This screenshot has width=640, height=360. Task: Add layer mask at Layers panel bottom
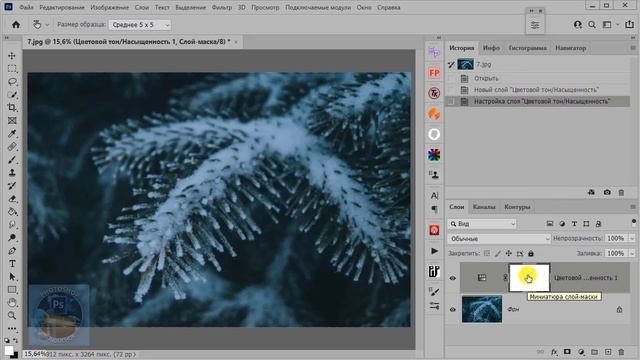coord(567,352)
